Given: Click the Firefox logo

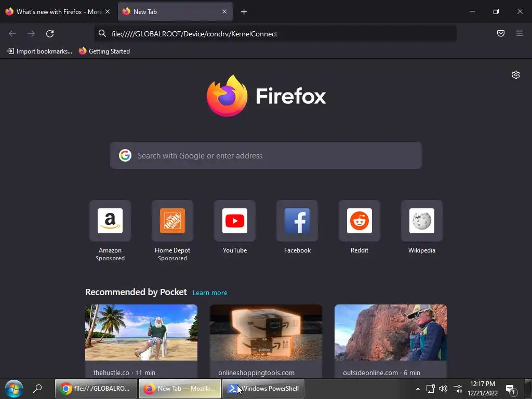Looking at the screenshot, I should click(x=266, y=96).
